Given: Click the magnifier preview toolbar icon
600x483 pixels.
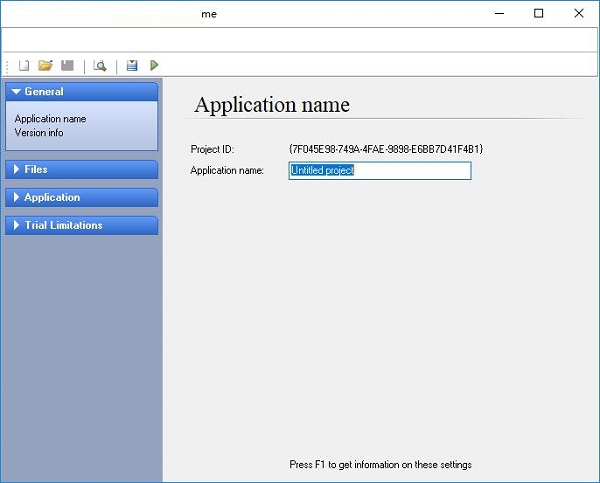Looking at the screenshot, I should click(x=100, y=65).
